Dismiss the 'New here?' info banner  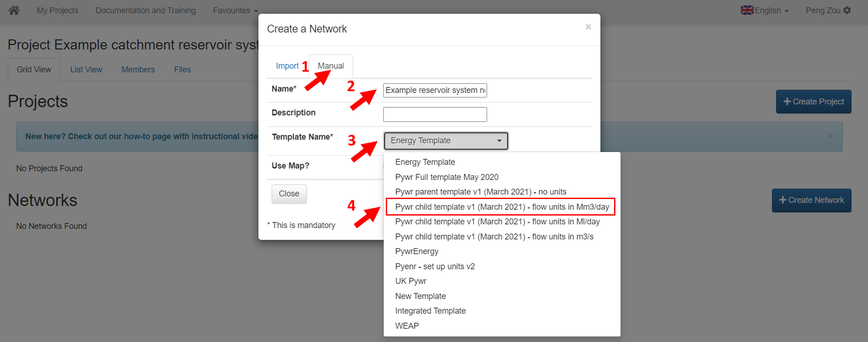830,136
